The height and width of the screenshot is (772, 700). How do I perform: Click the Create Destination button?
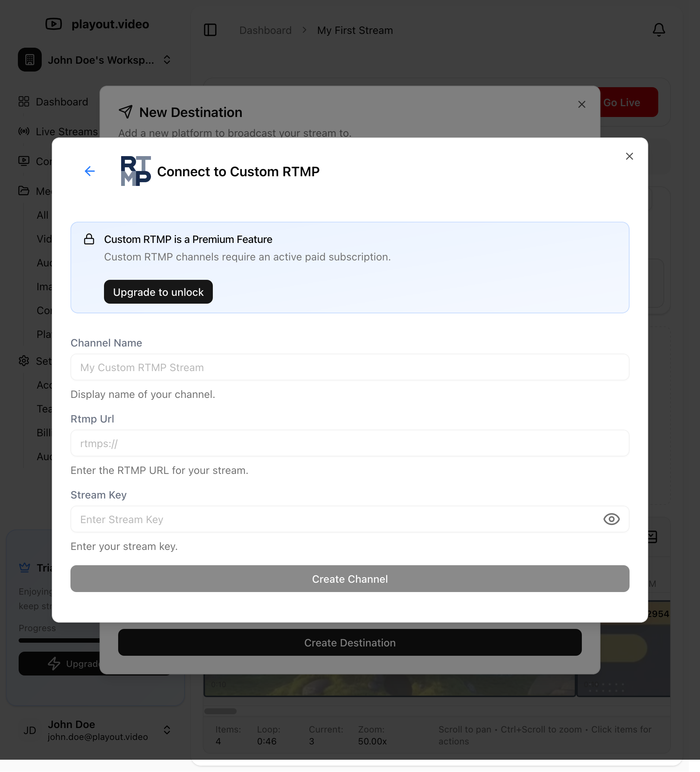click(x=349, y=643)
